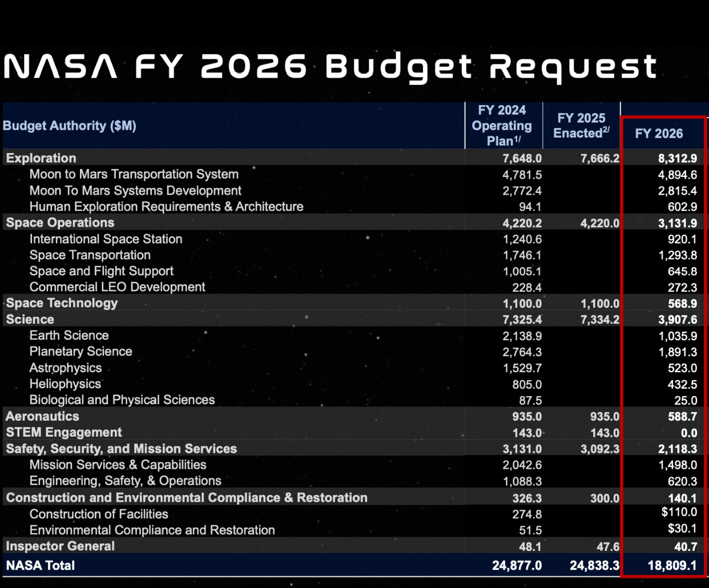The height and width of the screenshot is (588, 709).
Task: Click the FY 2024 value 4,781.5
Action: tap(522, 175)
